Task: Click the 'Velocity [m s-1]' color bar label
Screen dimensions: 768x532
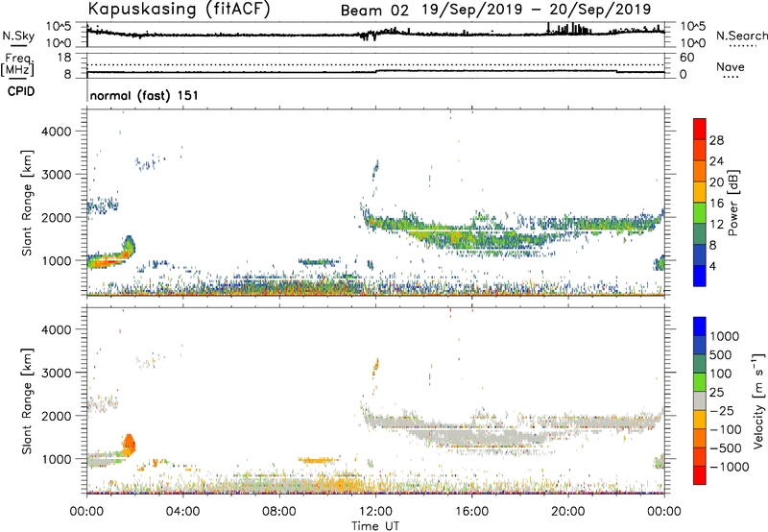Action: point(758,400)
